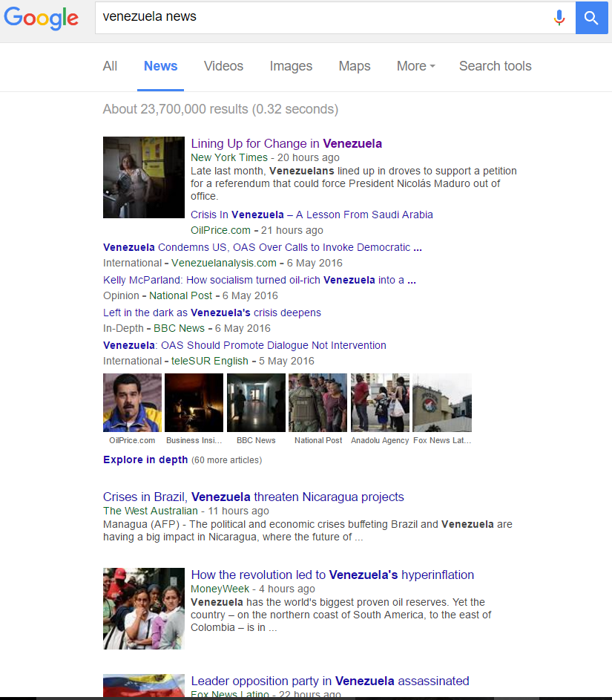Click the National Post soldiers thumbnail
The height and width of the screenshot is (700, 612).
point(318,402)
